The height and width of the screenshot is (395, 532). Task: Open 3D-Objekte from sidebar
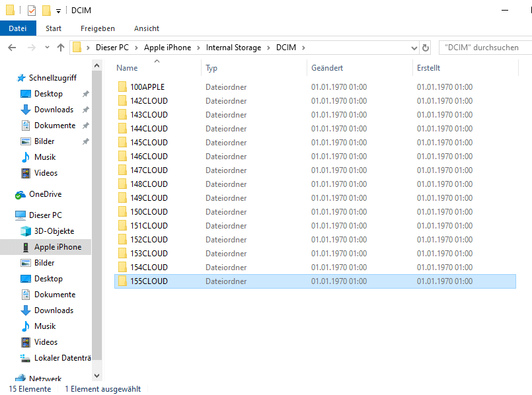pyautogui.click(x=54, y=231)
